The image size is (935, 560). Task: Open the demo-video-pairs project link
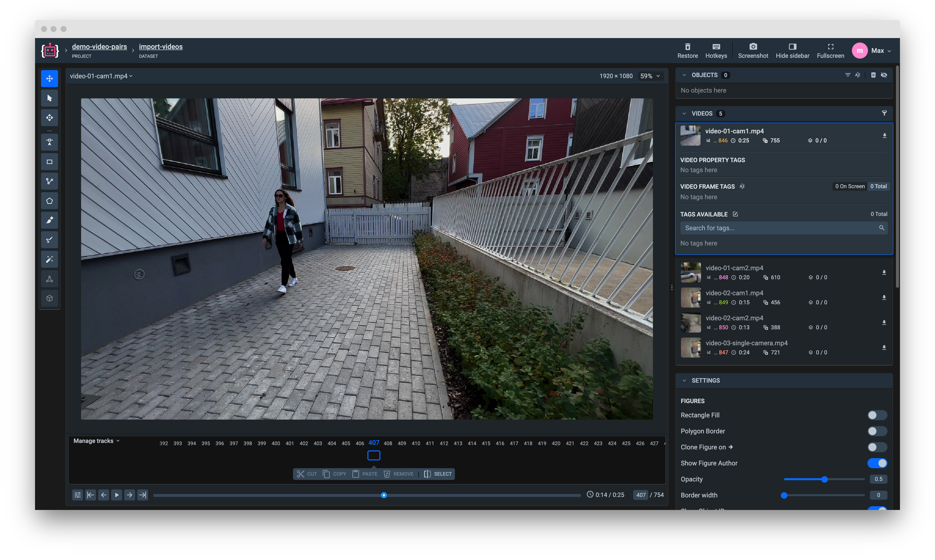coord(99,46)
